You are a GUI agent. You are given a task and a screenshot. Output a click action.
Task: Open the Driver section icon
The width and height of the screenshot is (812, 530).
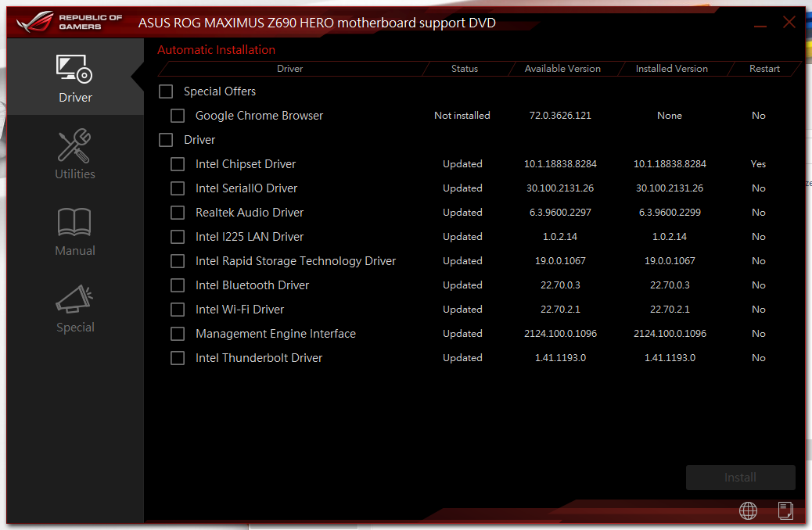click(75, 70)
